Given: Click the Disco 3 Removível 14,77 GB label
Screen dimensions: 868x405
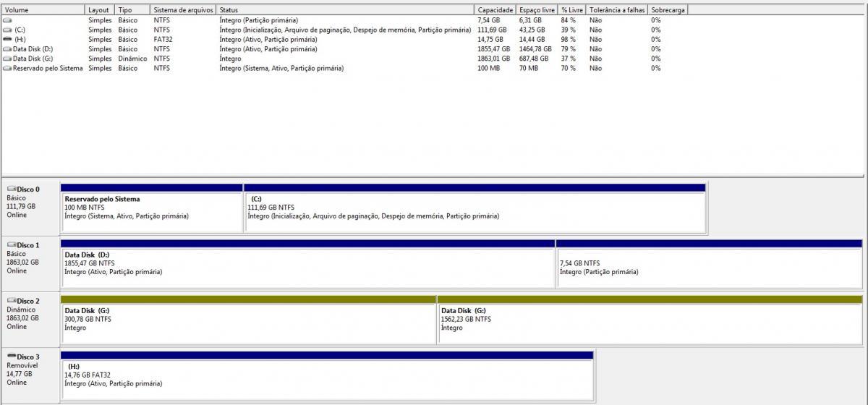Looking at the screenshot, I should click(23, 370).
